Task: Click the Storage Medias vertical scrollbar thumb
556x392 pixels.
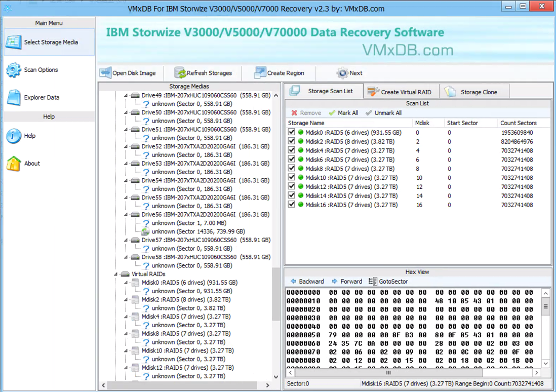Action: tap(276, 294)
